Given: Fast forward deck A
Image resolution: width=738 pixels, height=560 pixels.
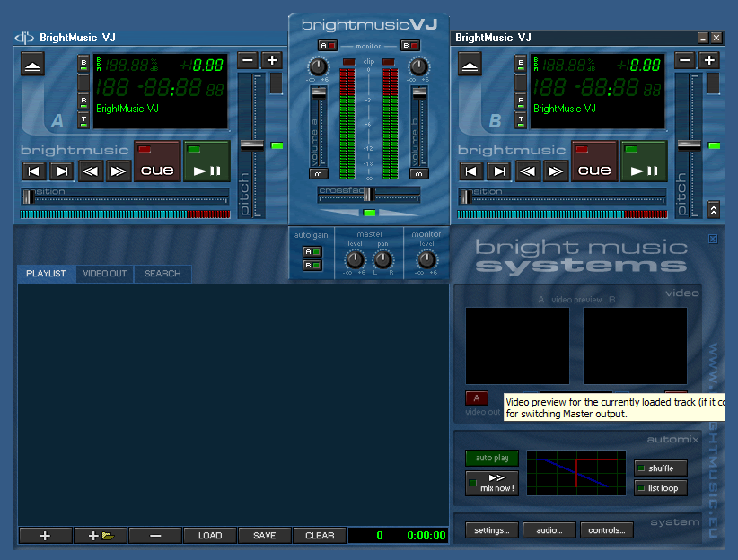Looking at the screenshot, I should click(x=119, y=171).
